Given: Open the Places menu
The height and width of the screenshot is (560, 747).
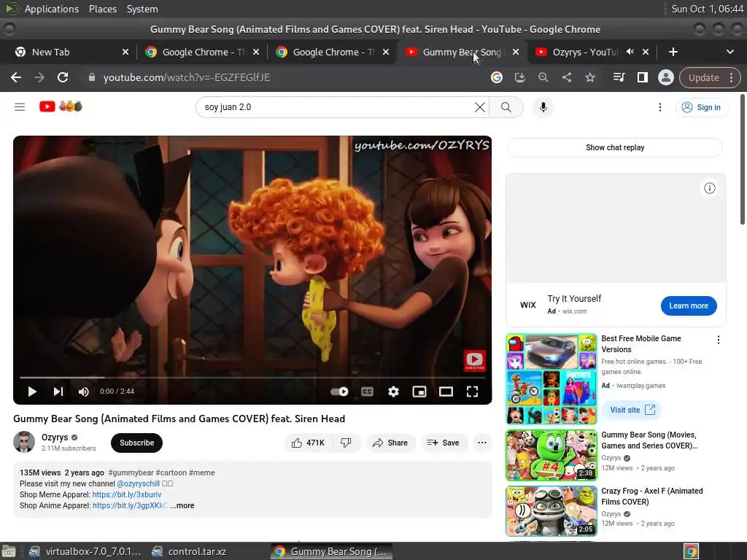Looking at the screenshot, I should point(102,9).
